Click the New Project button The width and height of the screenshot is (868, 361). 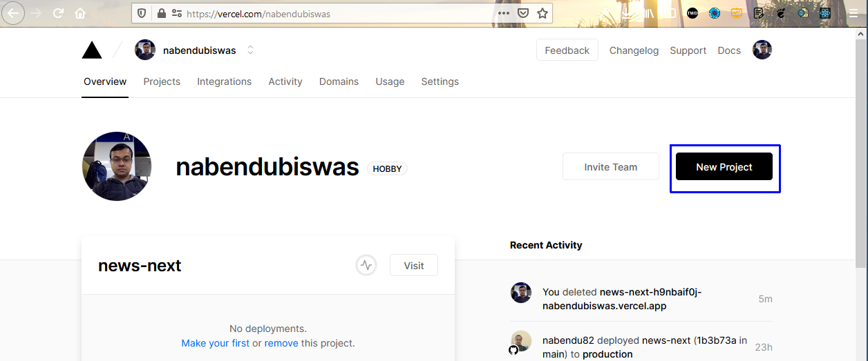pos(724,167)
